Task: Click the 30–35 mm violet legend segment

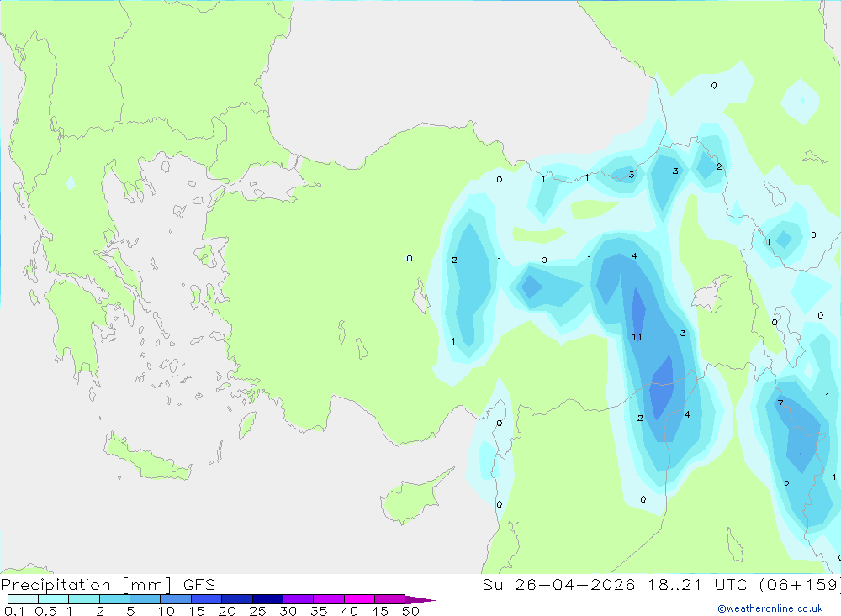Action: coord(299,599)
